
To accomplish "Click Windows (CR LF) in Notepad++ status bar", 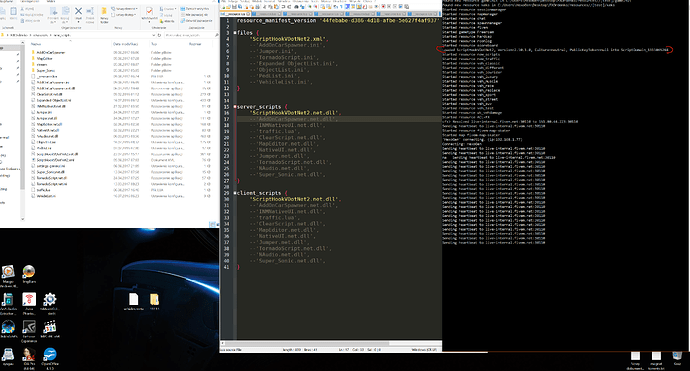I will point(424,349).
